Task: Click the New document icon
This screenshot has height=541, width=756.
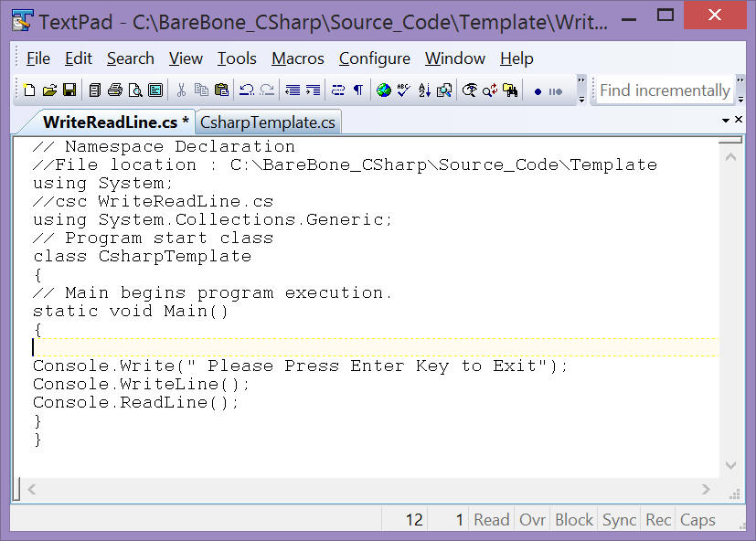Action: [x=29, y=90]
